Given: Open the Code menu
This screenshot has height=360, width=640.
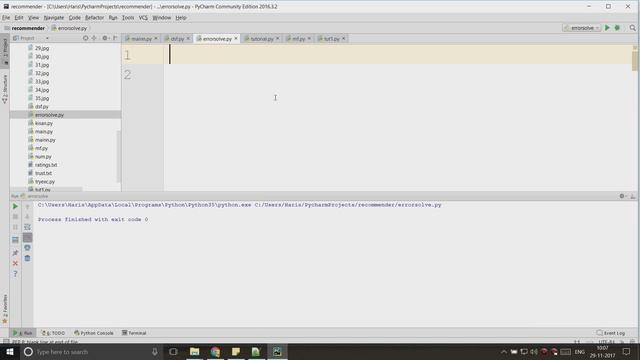Looking at the screenshot, I should pyautogui.click(x=74, y=18).
